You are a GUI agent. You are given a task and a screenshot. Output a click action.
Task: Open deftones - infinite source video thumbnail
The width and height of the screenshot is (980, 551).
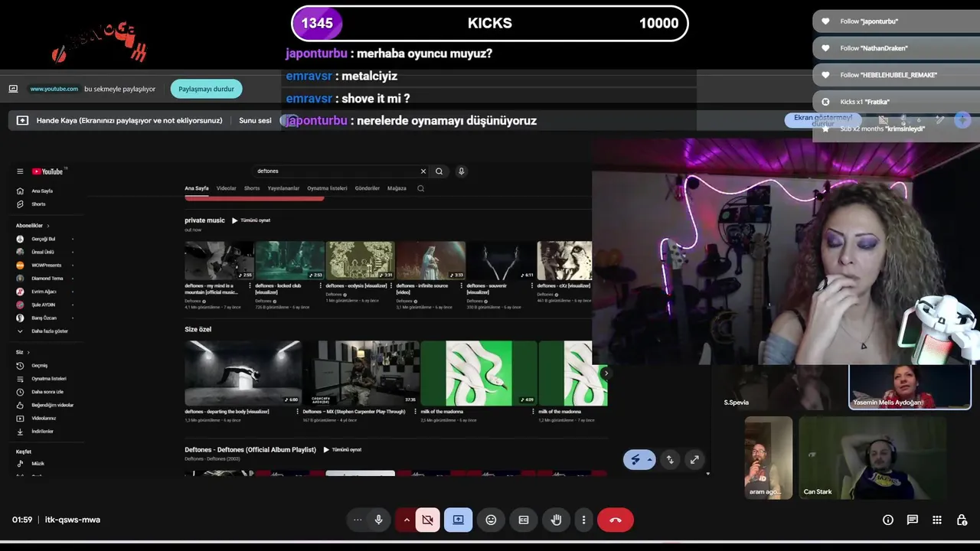click(431, 261)
